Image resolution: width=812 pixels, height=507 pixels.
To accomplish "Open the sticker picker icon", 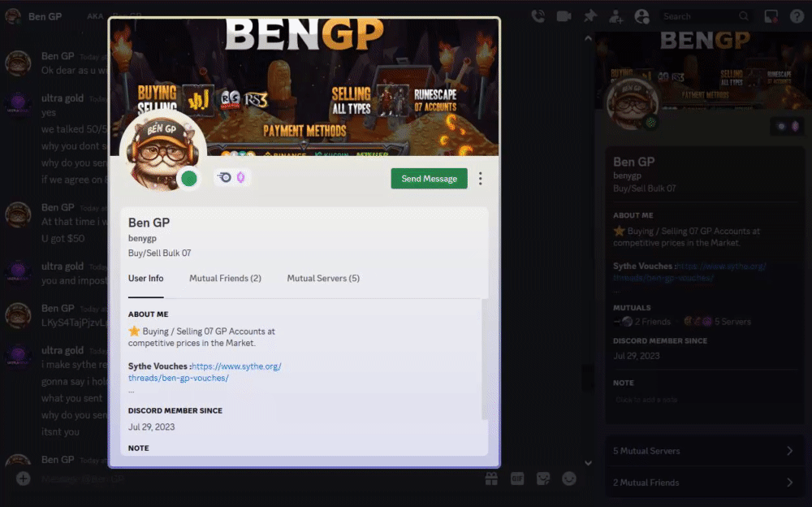I will 543,479.
